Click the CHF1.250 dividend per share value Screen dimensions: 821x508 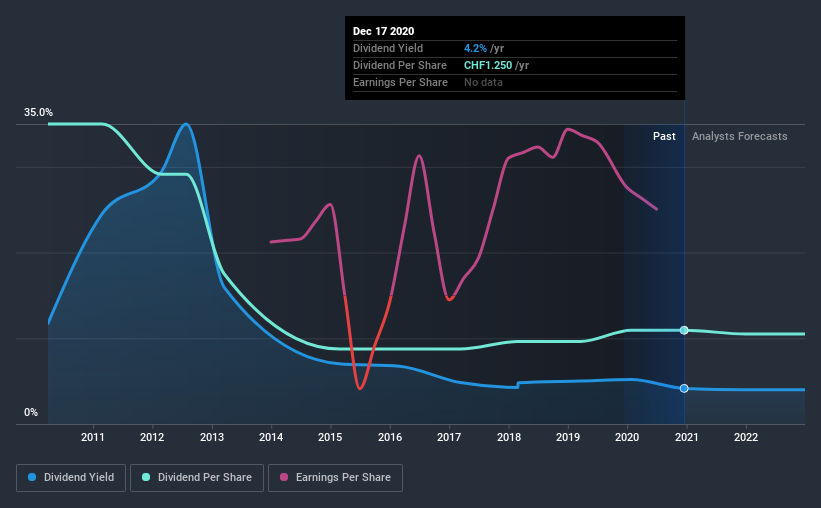pyautogui.click(x=488, y=65)
